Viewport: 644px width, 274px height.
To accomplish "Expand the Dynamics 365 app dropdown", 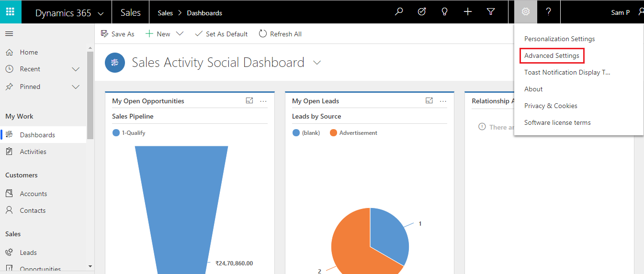I will [x=101, y=14].
